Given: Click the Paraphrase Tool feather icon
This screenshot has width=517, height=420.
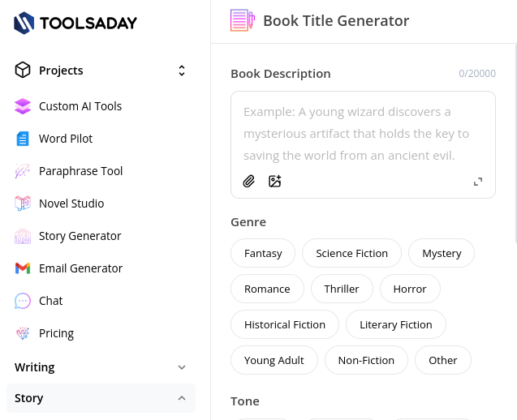Looking at the screenshot, I should tap(23, 171).
